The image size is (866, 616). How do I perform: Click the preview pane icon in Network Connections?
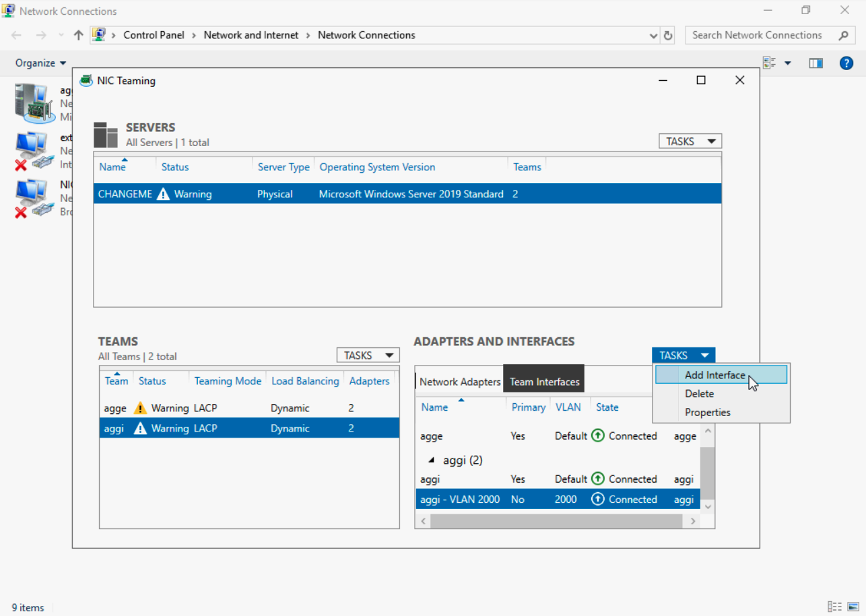(x=816, y=63)
